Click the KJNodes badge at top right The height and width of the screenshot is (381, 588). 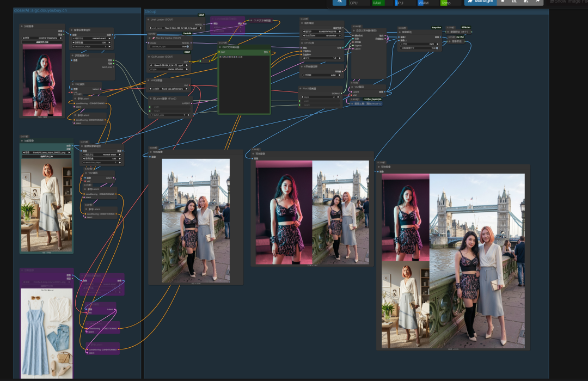tap(465, 27)
